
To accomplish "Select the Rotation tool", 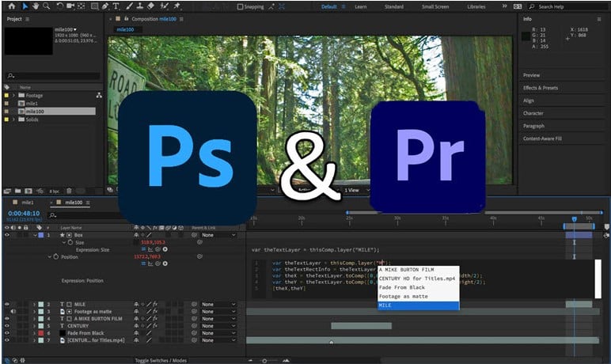I will tap(59, 6).
